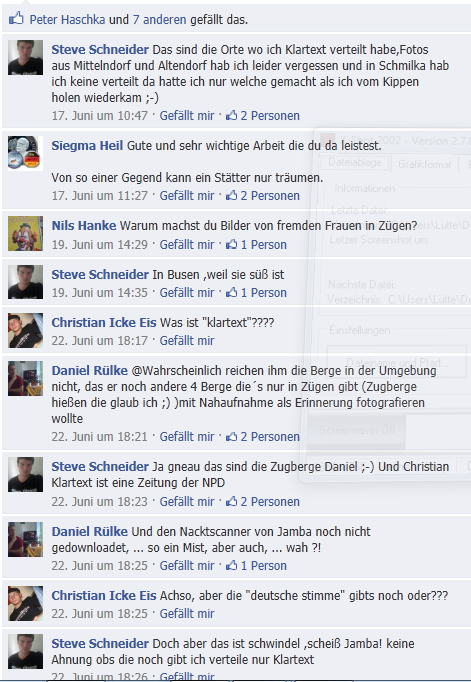The width and height of the screenshot is (471, 682).
Task: Switch to the faded Dateiablage tab
Action: pyautogui.click(x=354, y=163)
